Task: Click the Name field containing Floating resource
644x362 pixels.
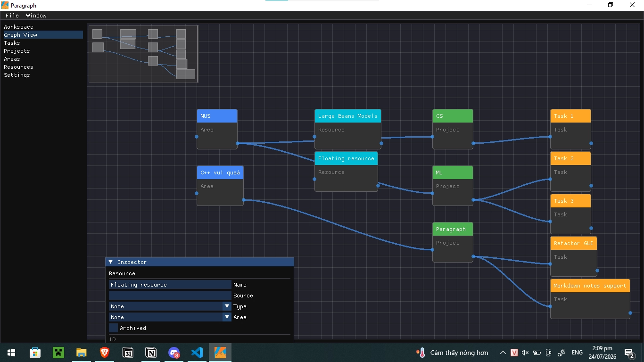Action: point(170,285)
